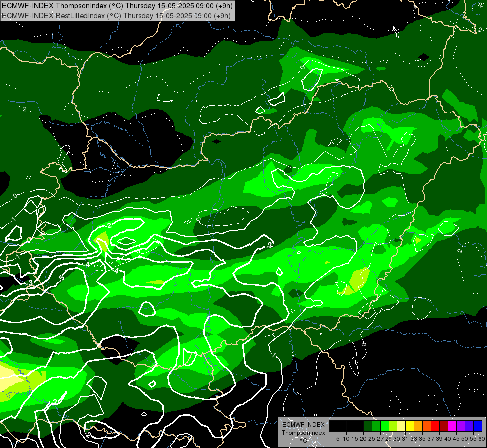Click the legend tick label '40'
This screenshot has width=487, height=448.
(448, 439)
